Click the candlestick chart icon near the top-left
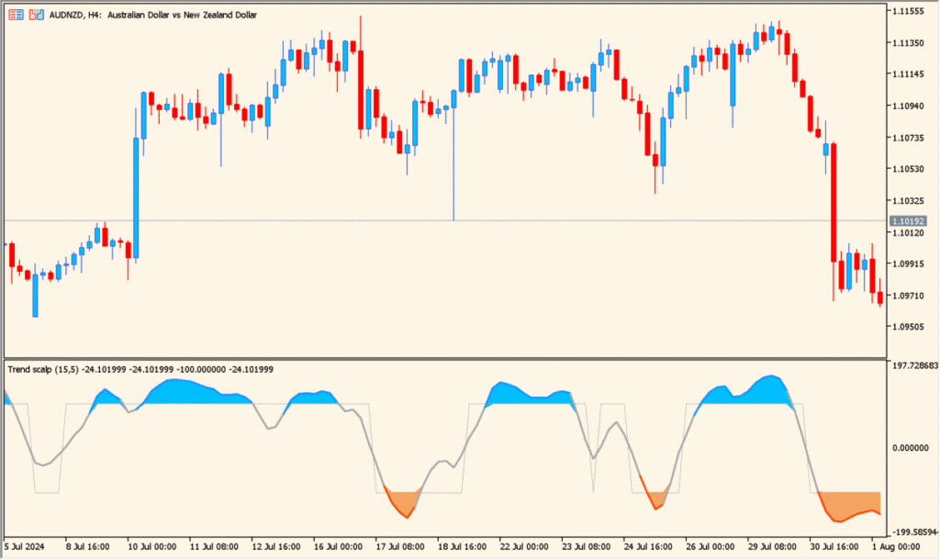940x560 pixels. 36,14
